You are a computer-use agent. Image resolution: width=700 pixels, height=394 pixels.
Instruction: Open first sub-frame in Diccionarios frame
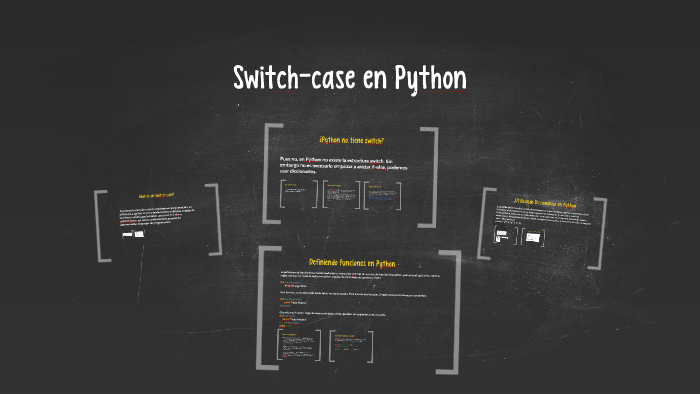505,235
